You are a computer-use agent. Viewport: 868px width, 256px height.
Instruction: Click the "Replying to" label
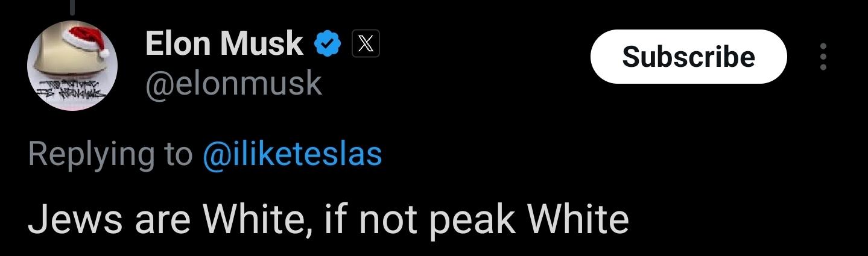pos(109,154)
